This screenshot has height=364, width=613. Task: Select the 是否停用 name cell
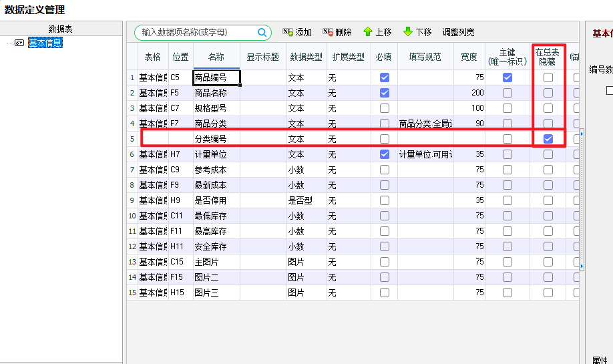coord(216,200)
